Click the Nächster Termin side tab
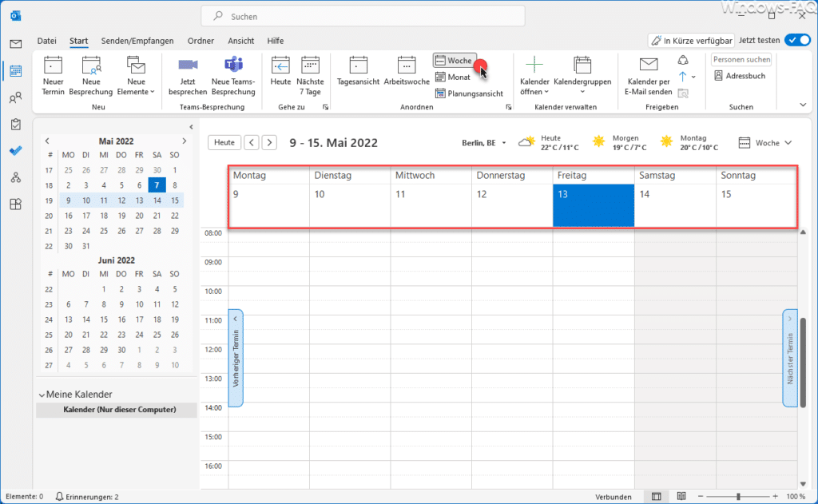 point(790,358)
